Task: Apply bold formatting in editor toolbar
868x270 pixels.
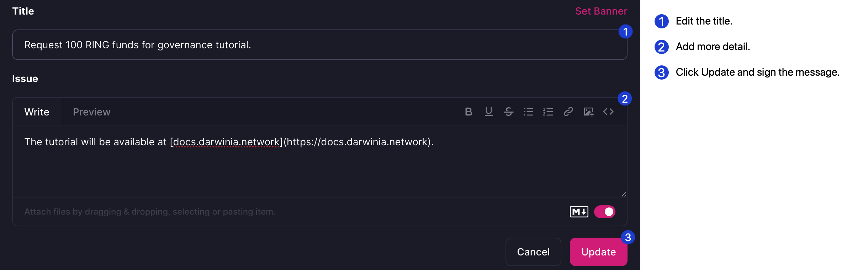Action: click(469, 112)
